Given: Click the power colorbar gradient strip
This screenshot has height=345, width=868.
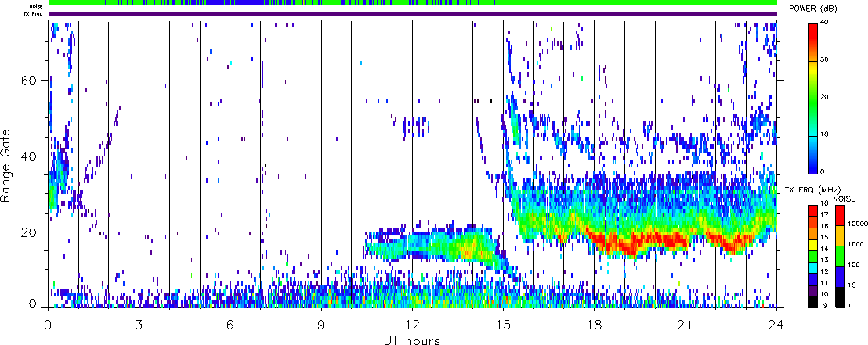Looking at the screenshot, I should click(814, 98).
